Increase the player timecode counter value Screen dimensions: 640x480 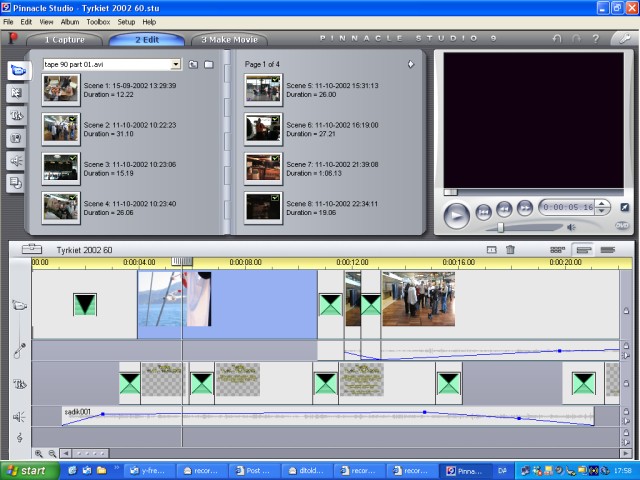(x=601, y=204)
